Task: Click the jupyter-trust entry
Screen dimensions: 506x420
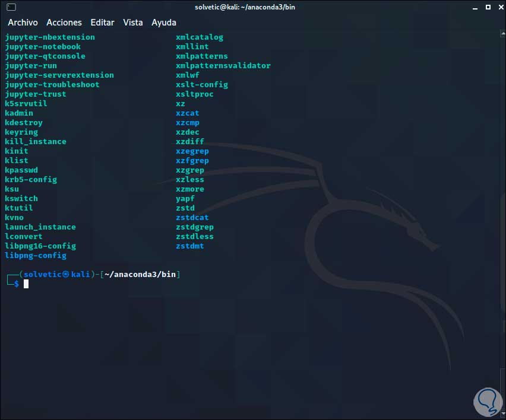Action: 36,94
